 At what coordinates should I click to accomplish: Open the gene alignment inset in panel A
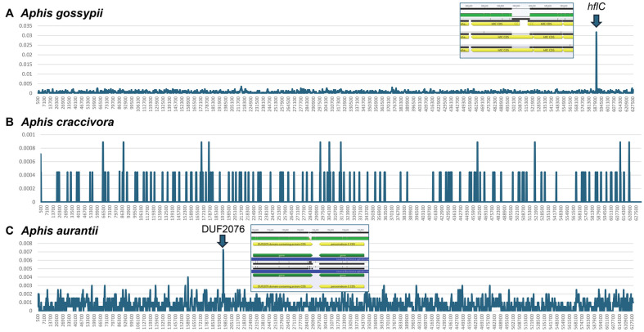click(516, 33)
